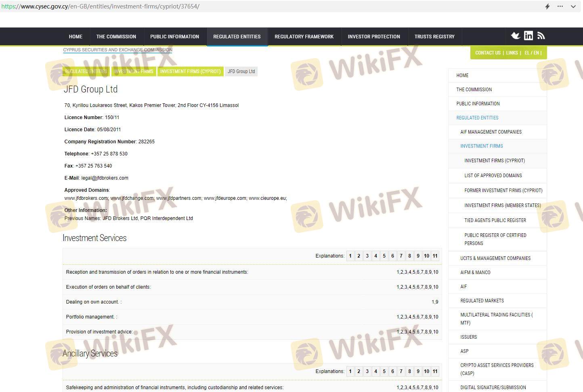583x392 pixels.
Task: Open Tied Agents Public Register sidebar link
Action: point(495,220)
